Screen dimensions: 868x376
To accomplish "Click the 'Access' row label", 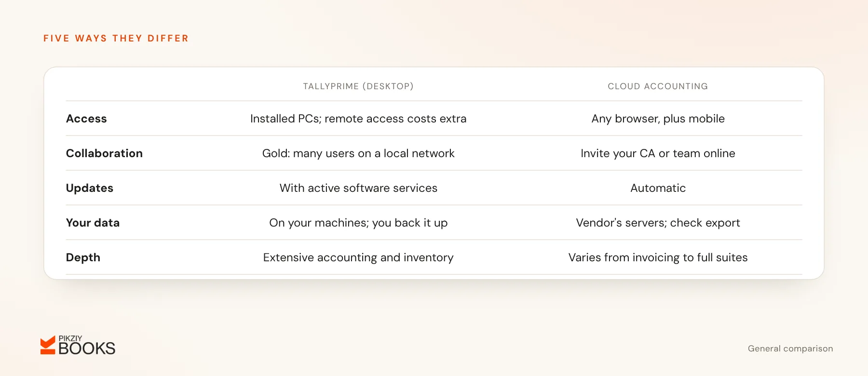I will 86,119.
